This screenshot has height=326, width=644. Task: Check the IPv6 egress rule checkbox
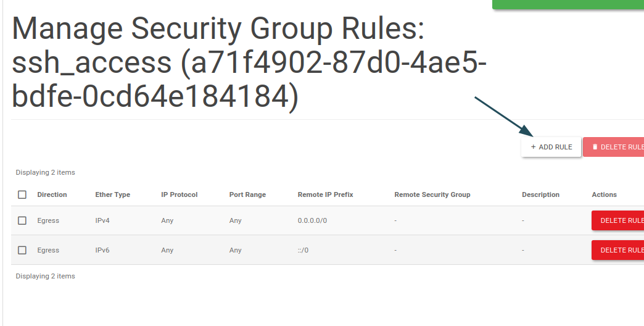pyautogui.click(x=22, y=250)
